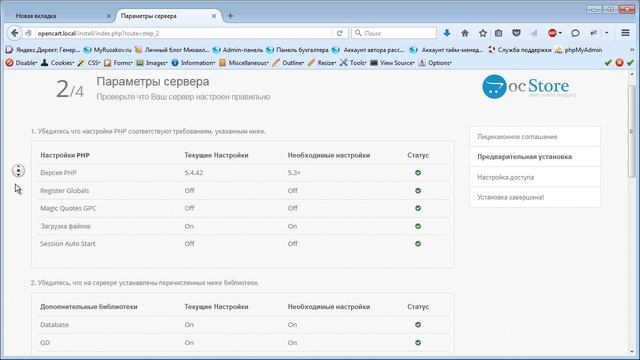640x360 pixels.
Task: Open the Admin-панель bookmark
Action: (x=238, y=50)
